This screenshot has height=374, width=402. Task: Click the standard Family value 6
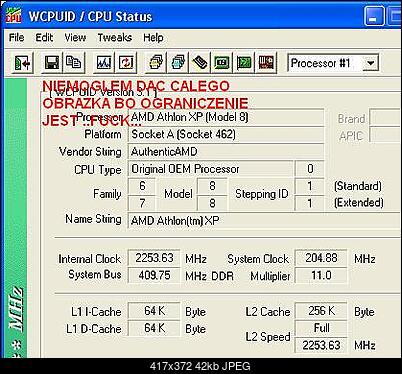pyautogui.click(x=142, y=186)
